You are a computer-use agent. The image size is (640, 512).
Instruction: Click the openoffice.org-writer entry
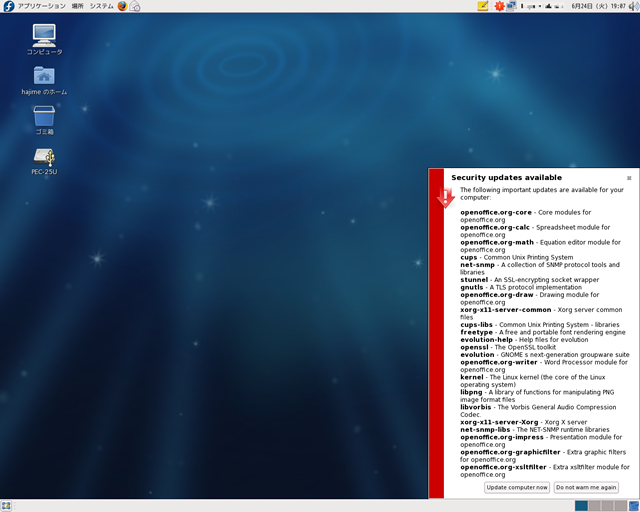(x=544, y=366)
